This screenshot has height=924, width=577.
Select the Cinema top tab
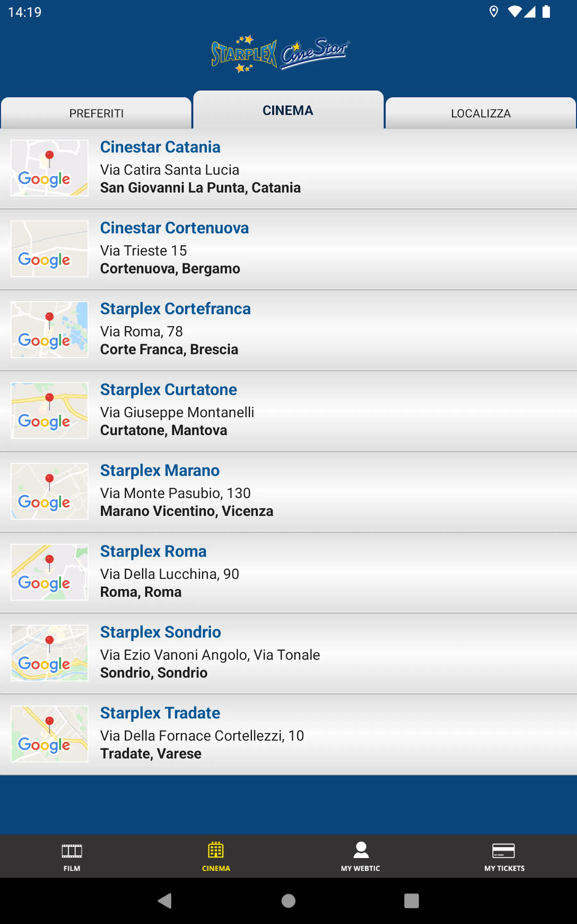pos(288,110)
